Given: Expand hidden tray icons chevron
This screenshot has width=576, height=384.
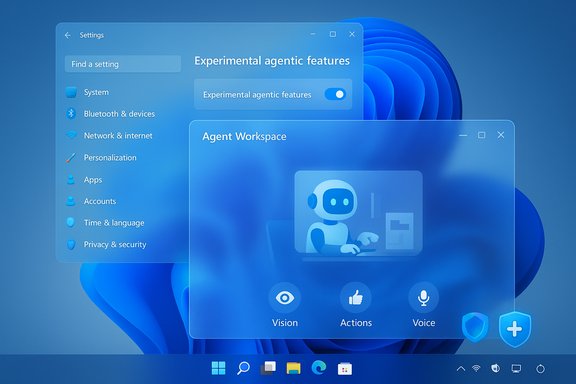Looking at the screenshot, I should click(x=461, y=369).
